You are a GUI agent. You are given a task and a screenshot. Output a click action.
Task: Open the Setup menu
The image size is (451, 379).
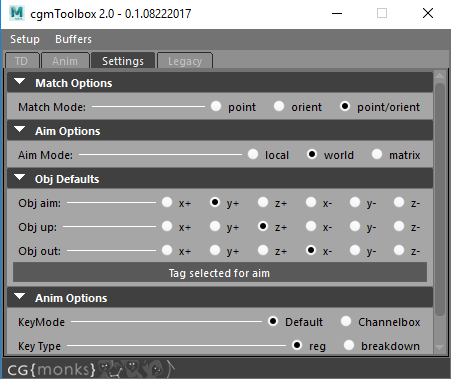pos(25,39)
